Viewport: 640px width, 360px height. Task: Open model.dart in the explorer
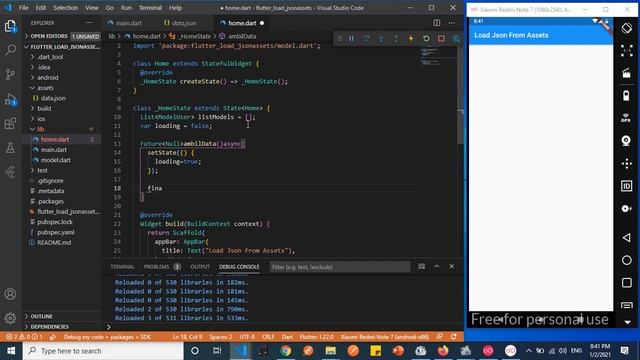(x=56, y=160)
